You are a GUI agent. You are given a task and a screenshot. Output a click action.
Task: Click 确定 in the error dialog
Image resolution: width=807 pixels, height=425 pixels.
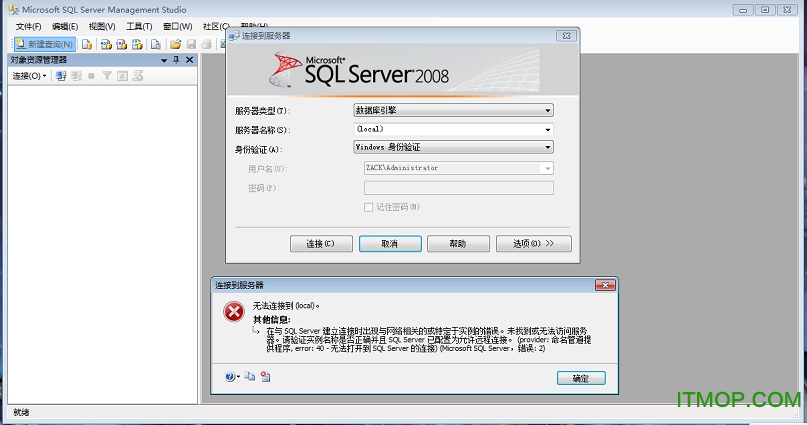pyautogui.click(x=581, y=378)
